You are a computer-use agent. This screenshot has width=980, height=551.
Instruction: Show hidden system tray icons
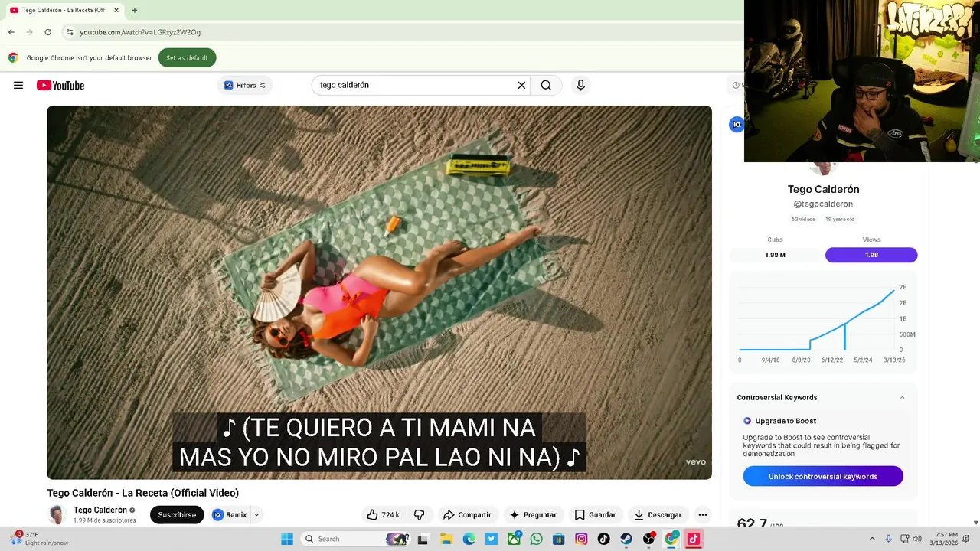click(x=871, y=539)
